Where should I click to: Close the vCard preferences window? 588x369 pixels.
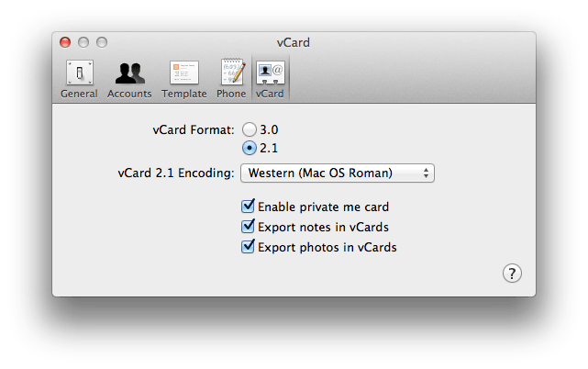65,42
